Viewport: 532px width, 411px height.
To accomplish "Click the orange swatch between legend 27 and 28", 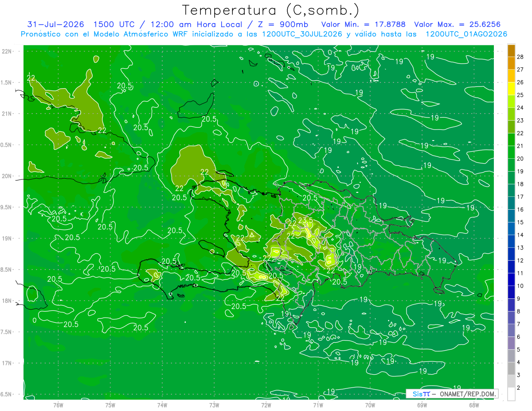I will pos(511,63).
